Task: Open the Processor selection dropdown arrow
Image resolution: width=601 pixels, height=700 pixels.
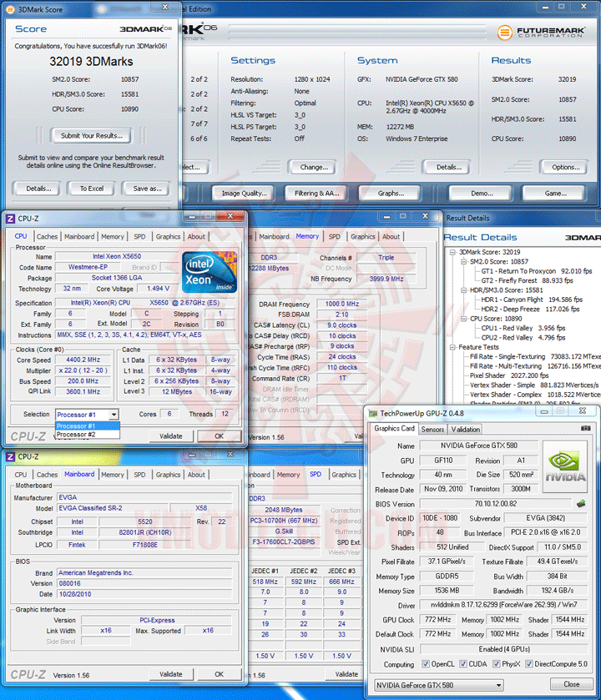Action: pos(114,415)
